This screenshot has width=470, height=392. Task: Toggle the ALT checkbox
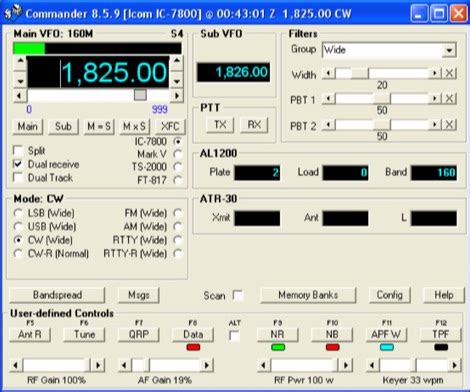[235, 336]
